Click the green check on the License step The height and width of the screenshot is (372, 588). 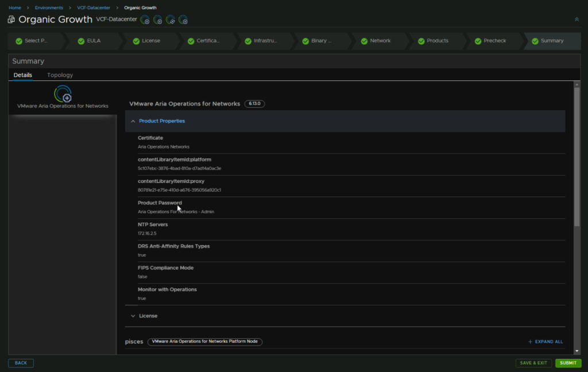tap(136, 41)
